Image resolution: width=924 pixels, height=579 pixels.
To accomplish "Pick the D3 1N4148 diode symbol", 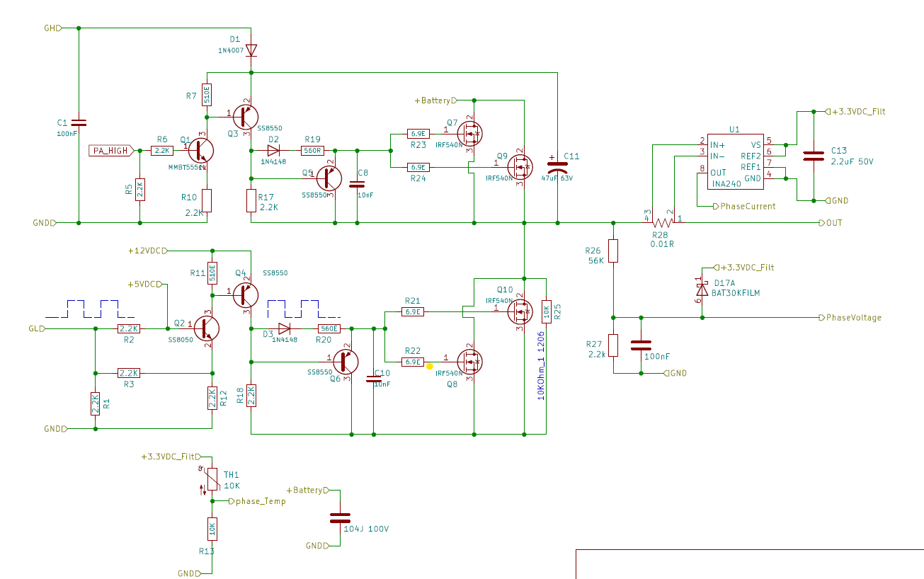I will 284,328.
